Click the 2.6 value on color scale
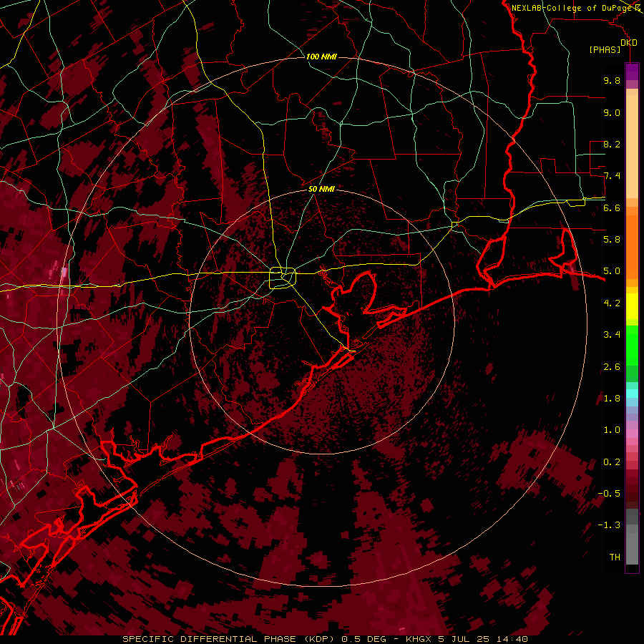Screen dimensions: 644x644 click(612, 367)
